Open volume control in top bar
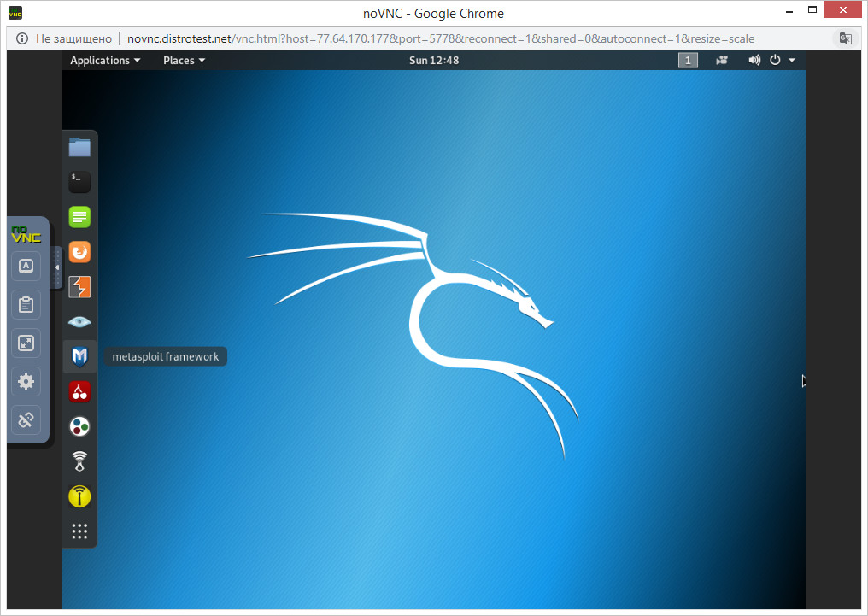This screenshot has height=616, width=868. click(x=754, y=61)
